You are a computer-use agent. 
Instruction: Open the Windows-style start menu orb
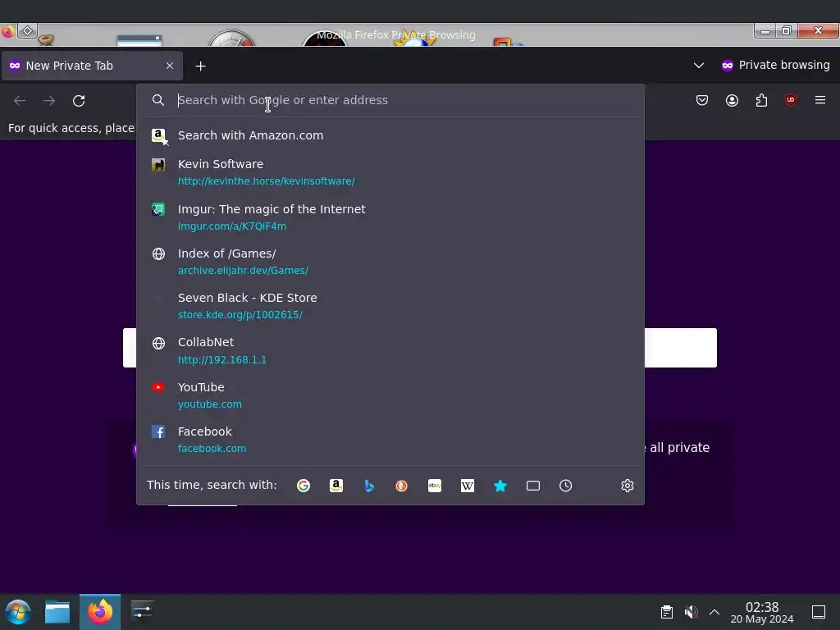click(18, 612)
